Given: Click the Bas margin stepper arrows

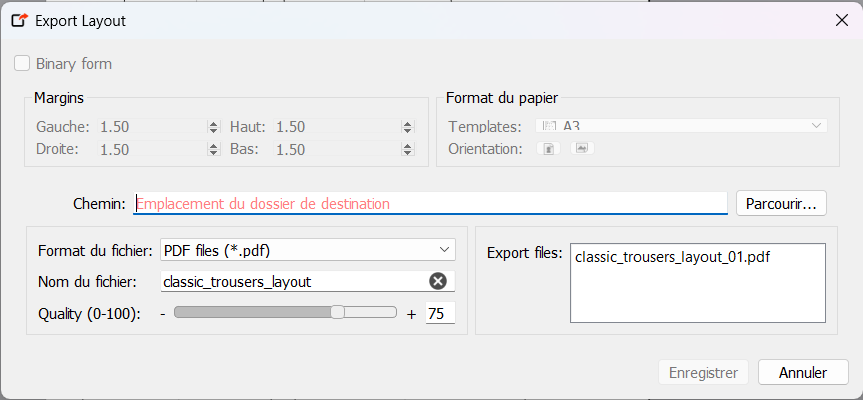Looking at the screenshot, I should pyautogui.click(x=407, y=149).
